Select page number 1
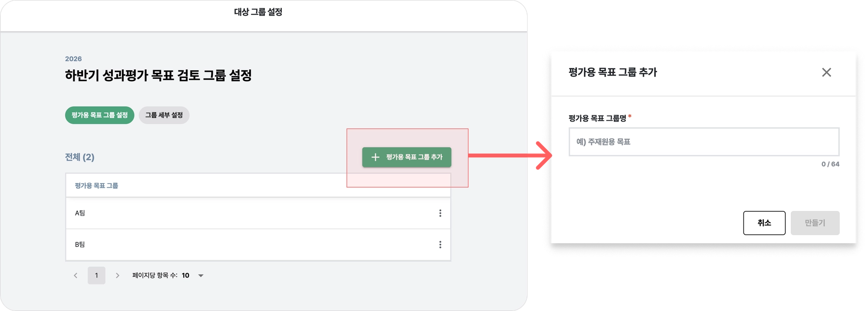868x311 pixels. coord(97,275)
